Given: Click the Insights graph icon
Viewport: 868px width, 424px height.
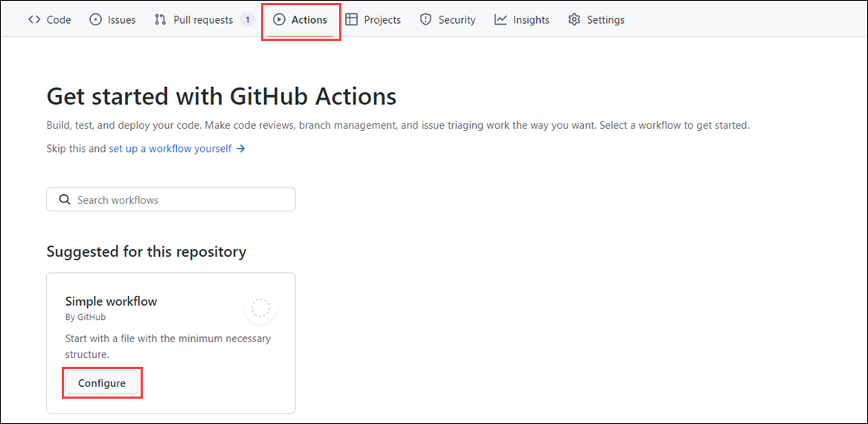Looking at the screenshot, I should pos(501,20).
